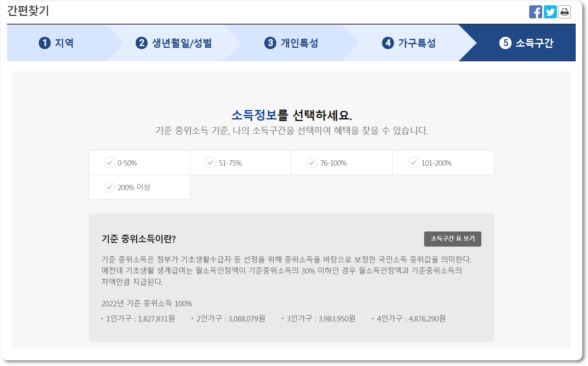Share page via Twitter icon

pos(550,12)
